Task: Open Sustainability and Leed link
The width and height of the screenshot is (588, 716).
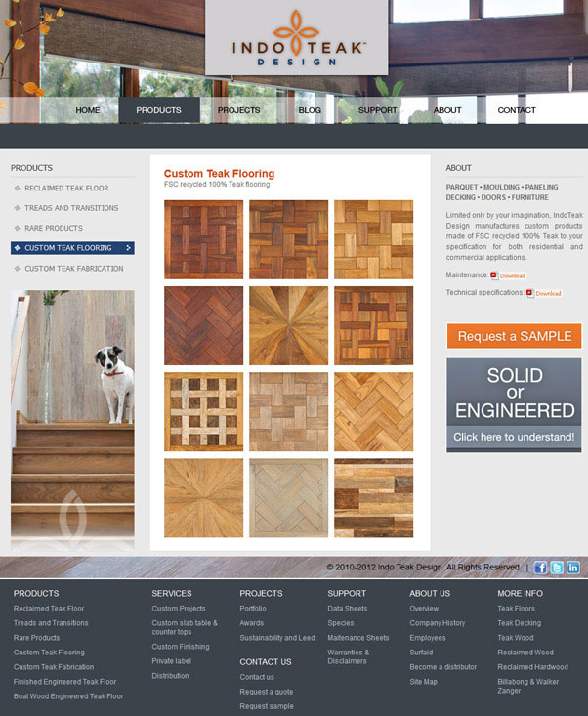Action: (x=277, y=638)
